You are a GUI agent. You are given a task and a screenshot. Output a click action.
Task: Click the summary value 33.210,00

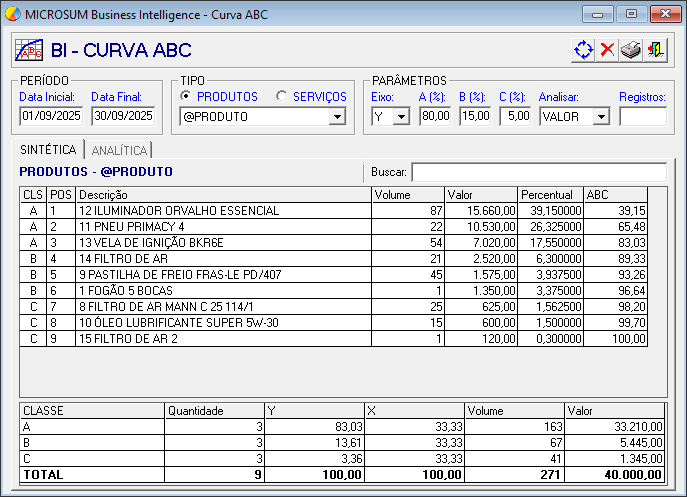tap(638, 426)
